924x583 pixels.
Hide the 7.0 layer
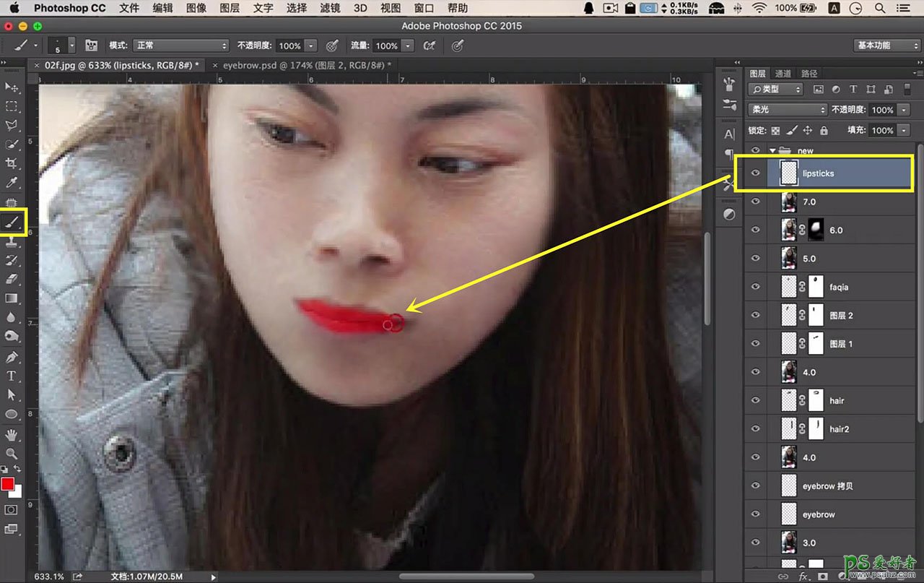[756, 202]
